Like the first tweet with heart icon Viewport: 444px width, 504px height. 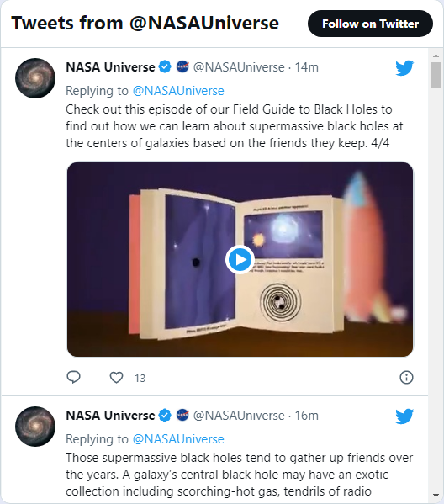[x=116, y=377]
